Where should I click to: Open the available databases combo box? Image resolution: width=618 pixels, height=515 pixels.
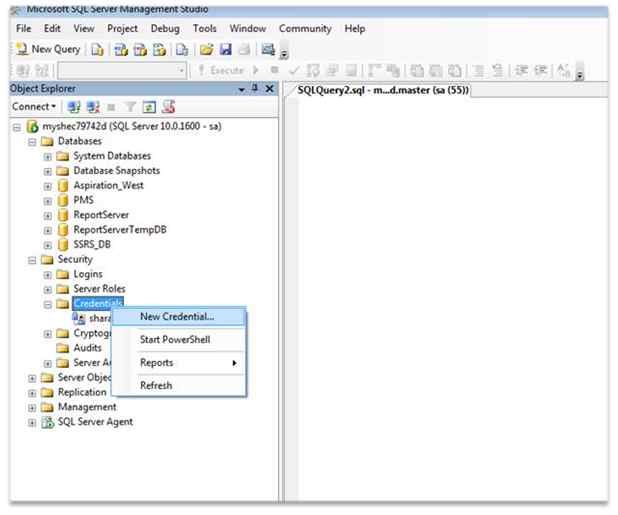(x=122, y=71)
